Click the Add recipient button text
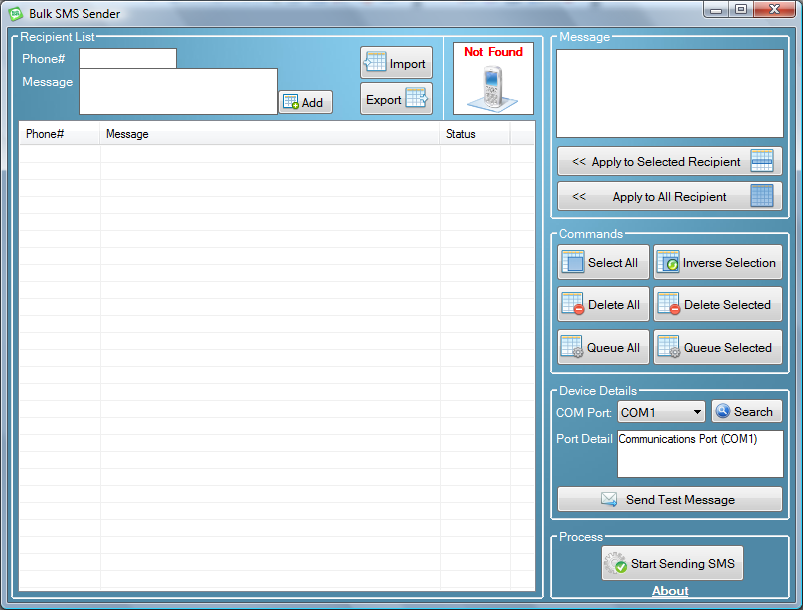 tap(312, 102)
